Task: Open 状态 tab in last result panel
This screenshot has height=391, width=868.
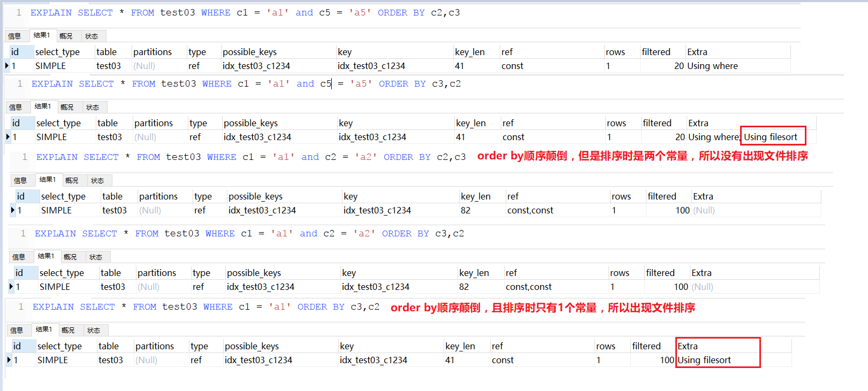Action: tap(94, 331)
